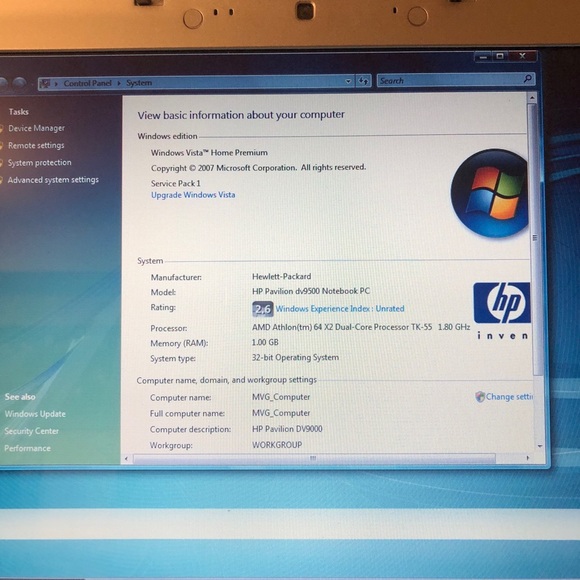
Task: Open Device Manager from Tasks
Action: (36, 128)
